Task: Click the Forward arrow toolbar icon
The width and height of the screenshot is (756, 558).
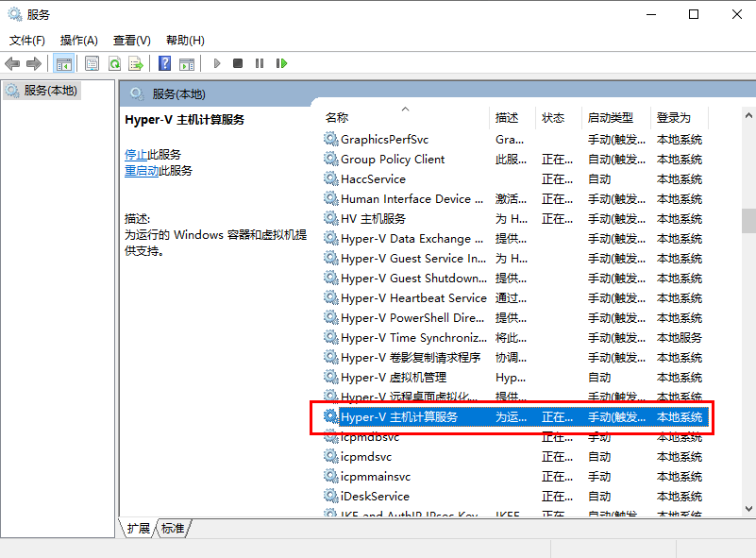Action: 34,63
